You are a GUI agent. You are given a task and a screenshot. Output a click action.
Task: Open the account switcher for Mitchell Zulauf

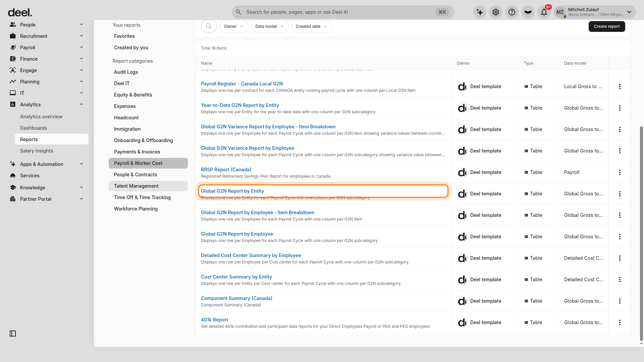click(x=594, y=12)
